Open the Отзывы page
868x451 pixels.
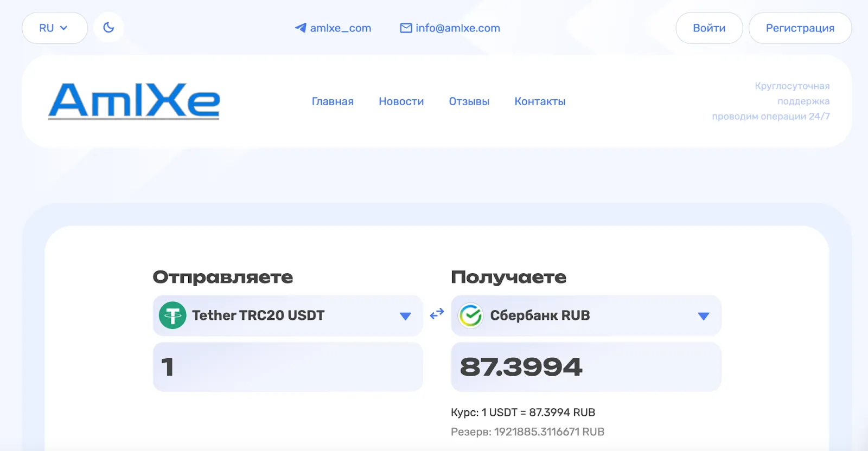coord(469,101)
